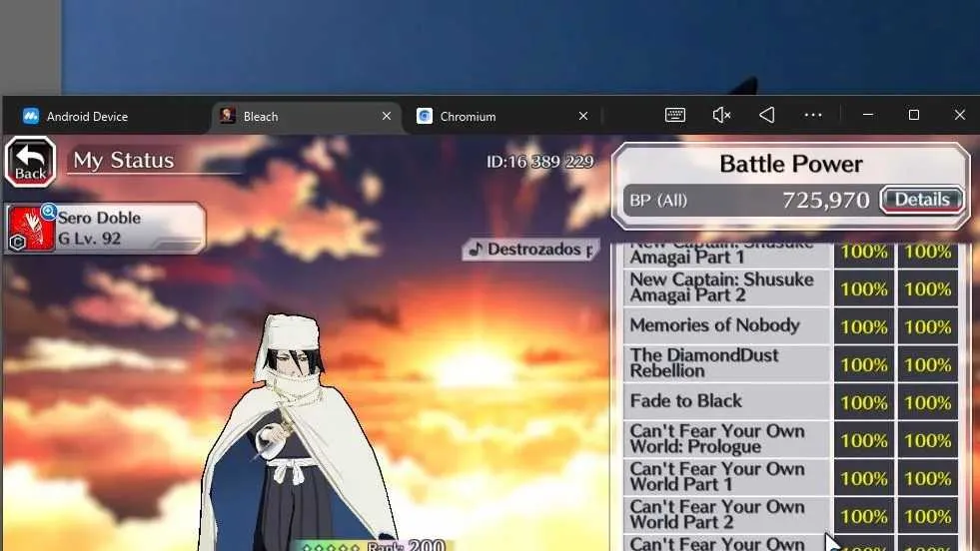Select the Android Device tab
The width and height of the screenshot is (980, 551).
(x=103, y=116)
